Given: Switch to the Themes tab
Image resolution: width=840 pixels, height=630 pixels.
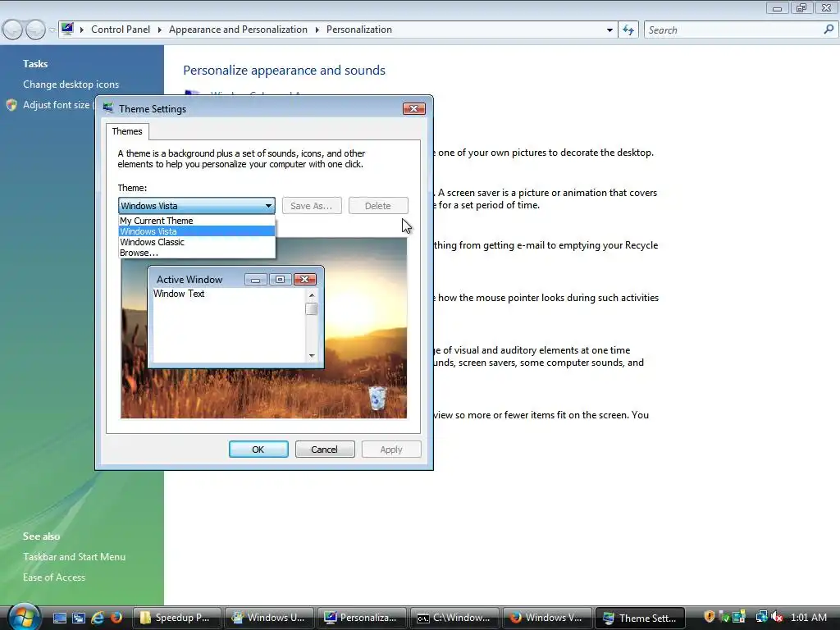Looking at the screenshot, I should 127,131.
